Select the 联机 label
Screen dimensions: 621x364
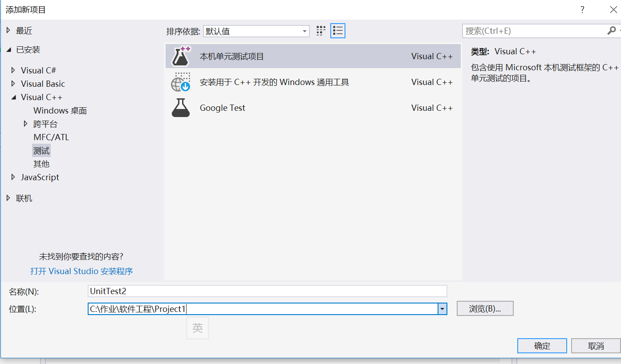[24, 198]
